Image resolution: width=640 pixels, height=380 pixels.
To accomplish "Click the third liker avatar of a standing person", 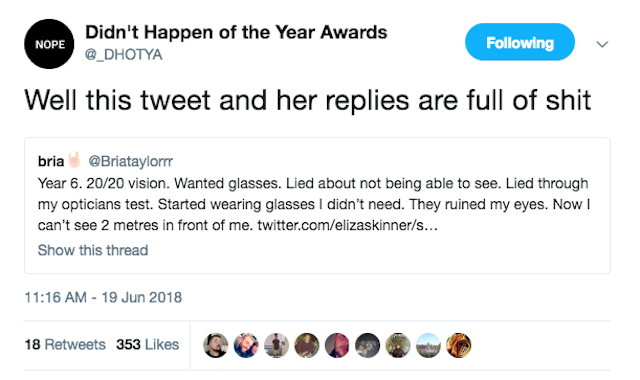I will (x=276, y=345).
